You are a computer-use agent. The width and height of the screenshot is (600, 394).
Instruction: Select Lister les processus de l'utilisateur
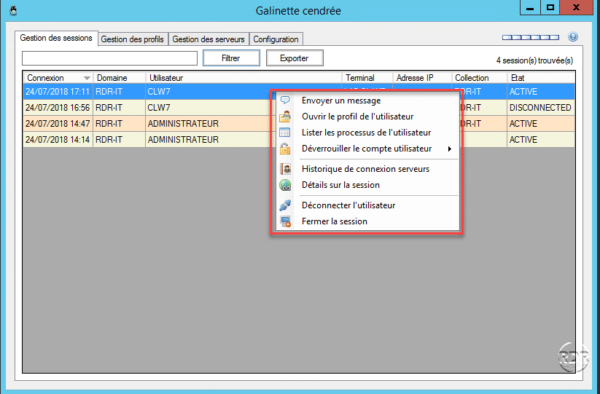366,133
